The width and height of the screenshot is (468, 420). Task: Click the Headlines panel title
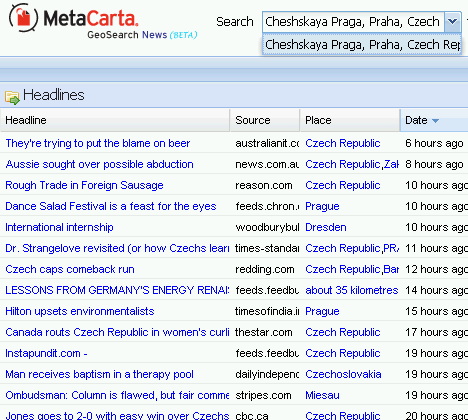(54, 95)
